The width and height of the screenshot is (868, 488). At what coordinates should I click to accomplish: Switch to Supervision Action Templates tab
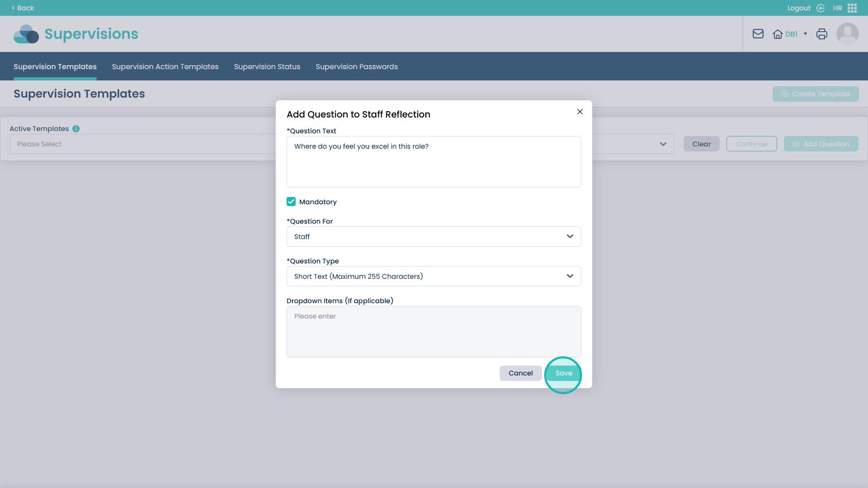(165, 67)
